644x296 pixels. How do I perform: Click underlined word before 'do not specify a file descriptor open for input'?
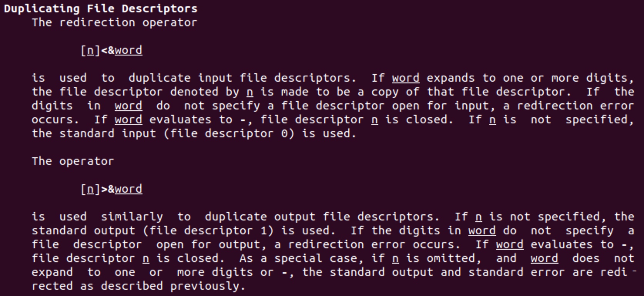pos(128,106)
